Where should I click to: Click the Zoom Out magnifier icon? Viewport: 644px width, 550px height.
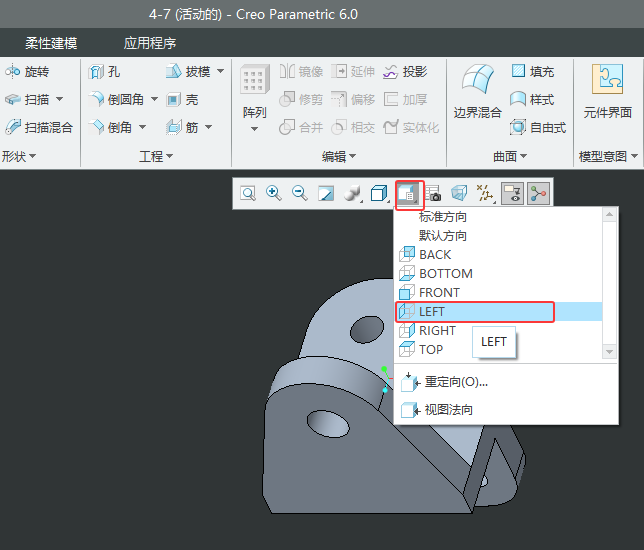pyautogui.click(x=300, y=193)
